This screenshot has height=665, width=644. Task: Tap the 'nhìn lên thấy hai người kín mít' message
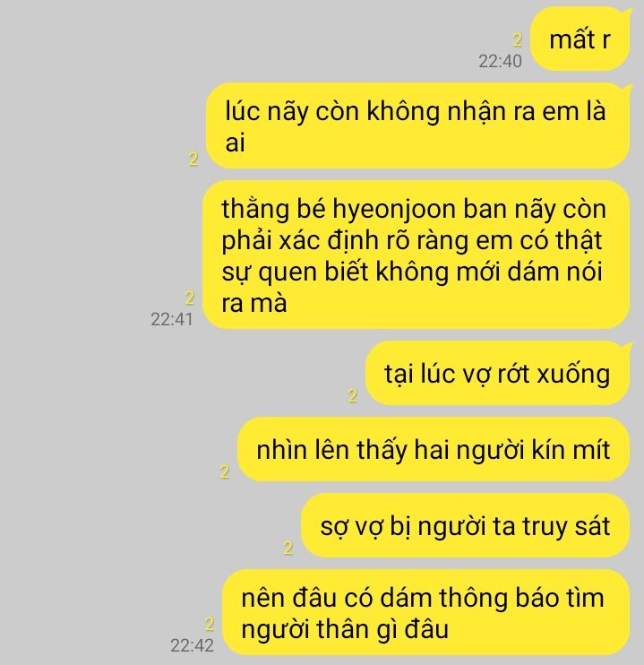434,449
